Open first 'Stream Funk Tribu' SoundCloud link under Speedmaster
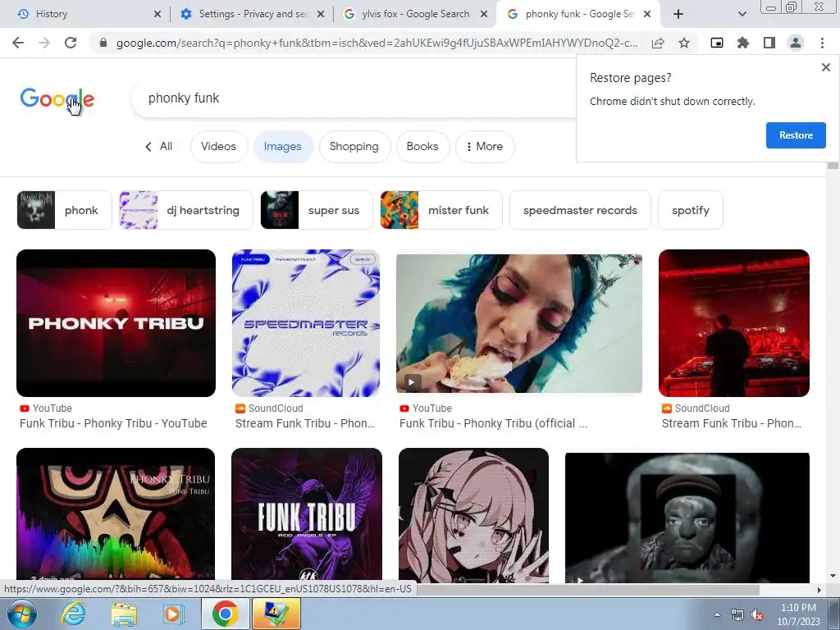Viewport: 840px width, 630px height. [x=305, y=423]
